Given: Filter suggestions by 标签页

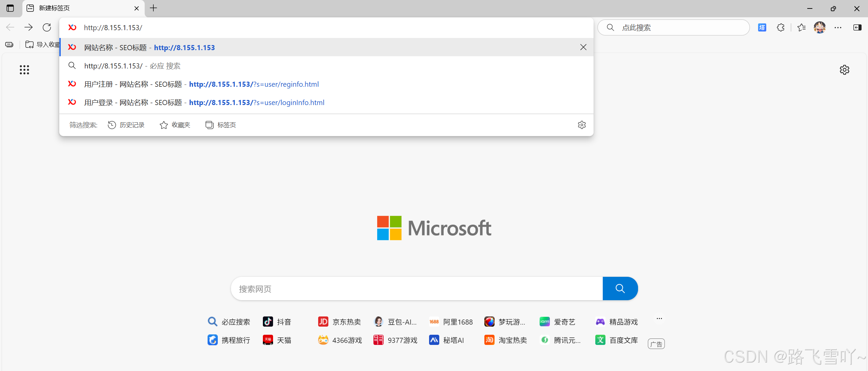Looking at the screenshot, I should click(221, 125).
